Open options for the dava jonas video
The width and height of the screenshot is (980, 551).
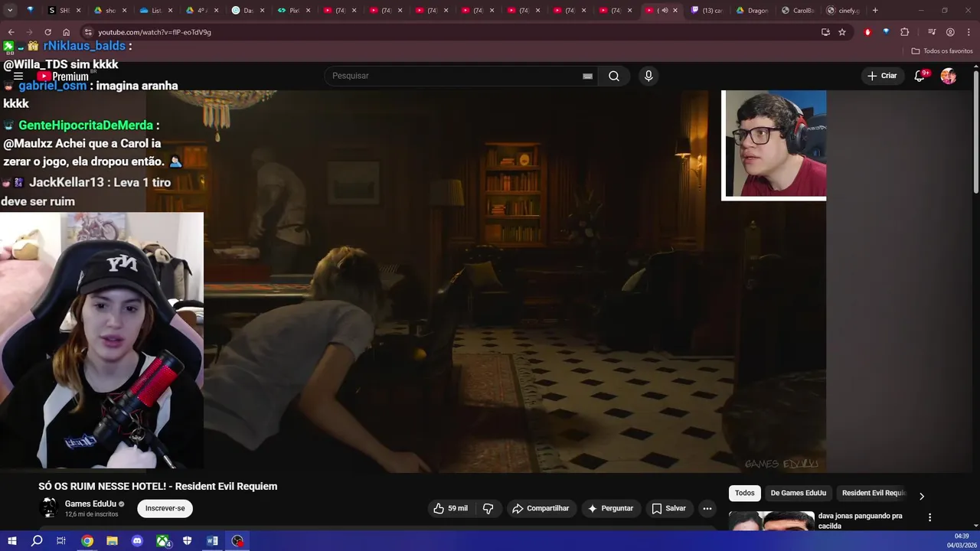point(929,517)
